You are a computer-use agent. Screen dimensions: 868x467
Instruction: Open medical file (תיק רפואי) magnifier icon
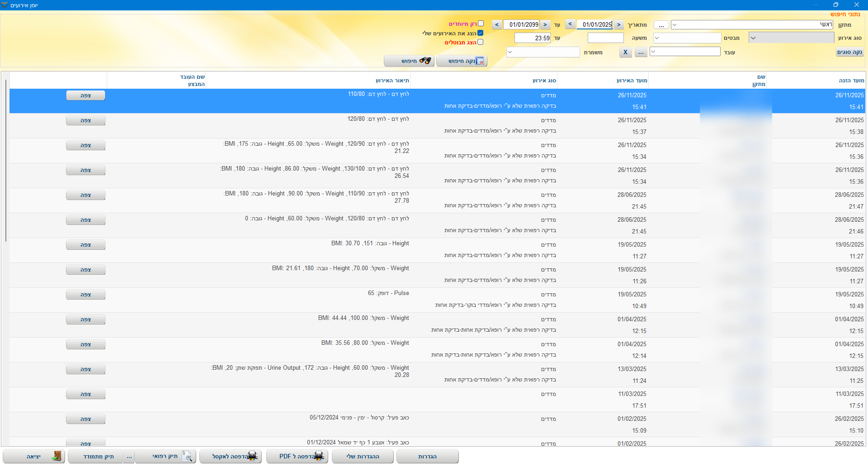pyautogui.click(x=187, y=456)
